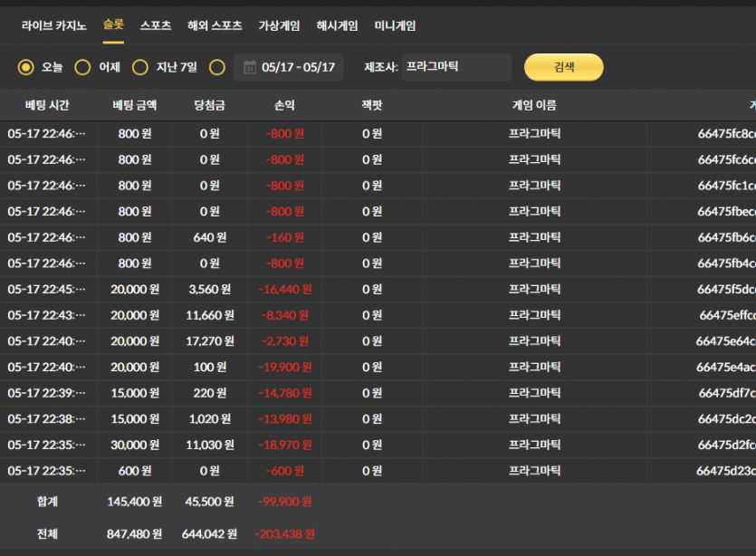Screen dimensions: 756x556
Task: Click the -16,440 원 loss value
Action: click(x=285, y=290)
